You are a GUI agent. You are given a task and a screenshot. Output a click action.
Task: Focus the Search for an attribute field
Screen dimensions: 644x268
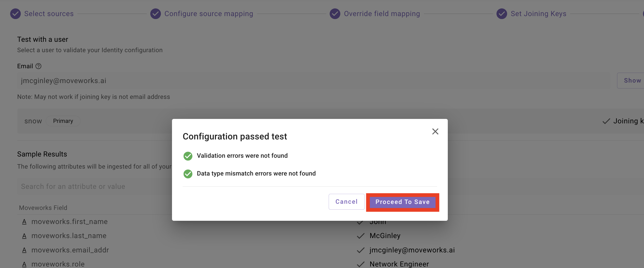click(x=94, y=186)
